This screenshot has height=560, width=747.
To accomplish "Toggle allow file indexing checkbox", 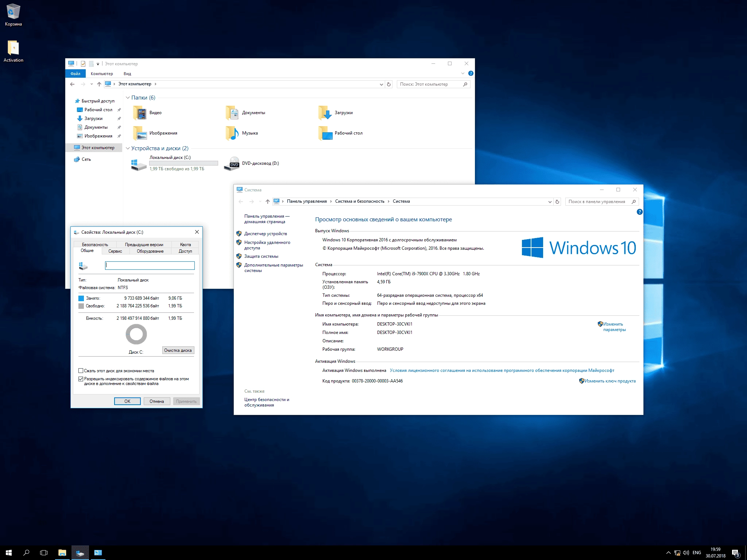I will click(81, 379).
